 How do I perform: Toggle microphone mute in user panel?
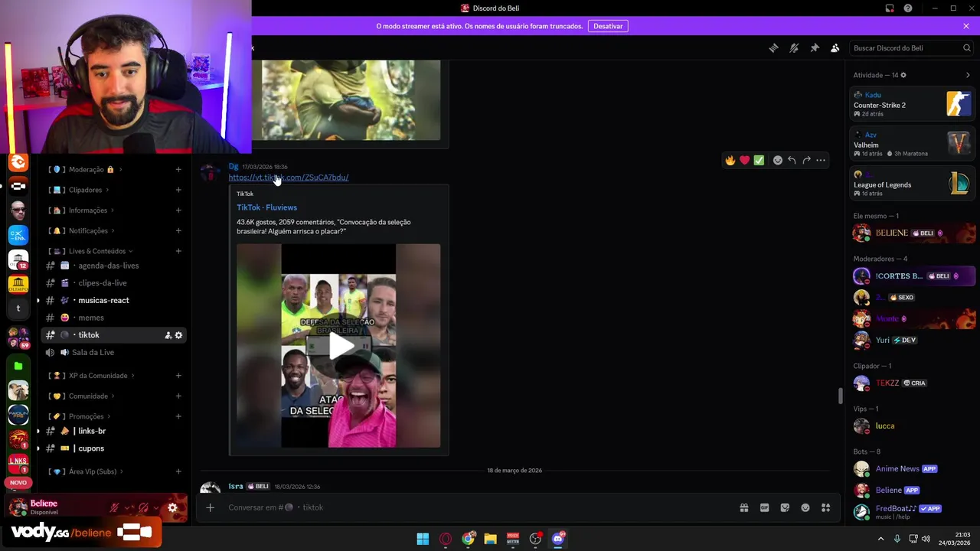pos(114,507)
